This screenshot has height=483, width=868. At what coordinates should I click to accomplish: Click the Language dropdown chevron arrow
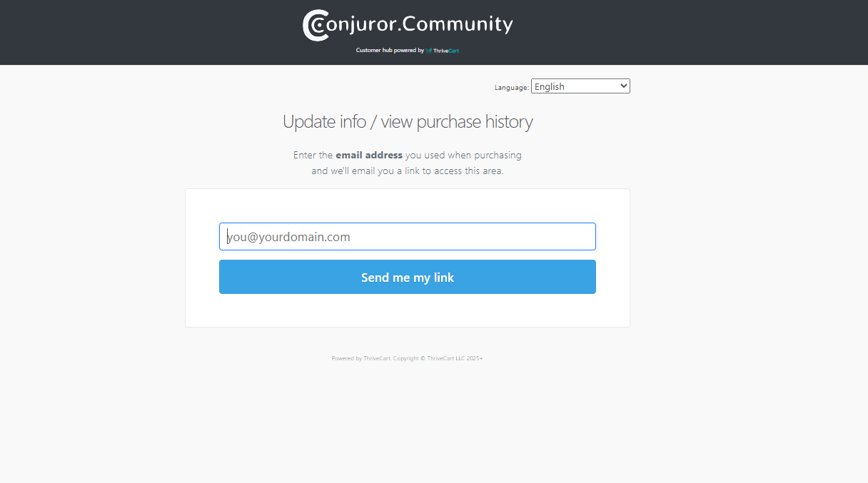coord(624,86)
